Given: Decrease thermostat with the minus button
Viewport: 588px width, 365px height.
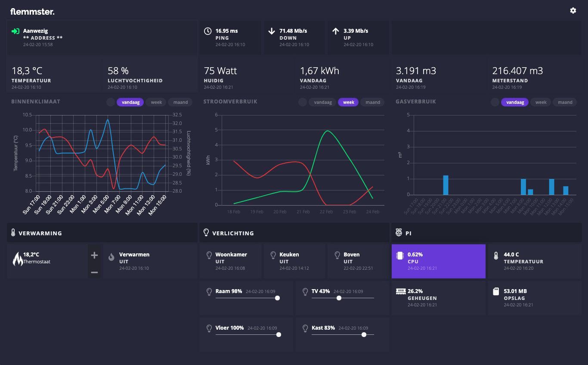Looking at the screenshot, I should [95, 272].
